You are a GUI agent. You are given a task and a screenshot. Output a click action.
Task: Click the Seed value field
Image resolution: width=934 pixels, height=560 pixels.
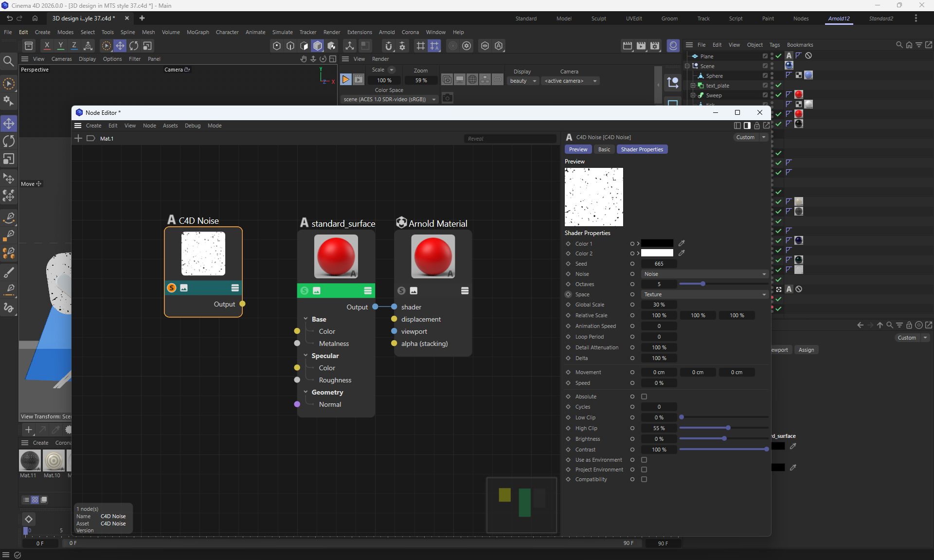[659, 264]
